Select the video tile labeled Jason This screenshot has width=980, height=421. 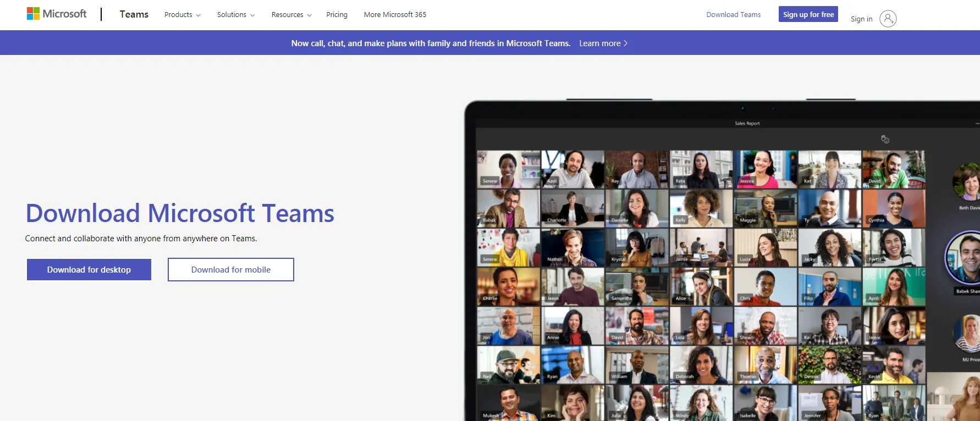point(572,286)
